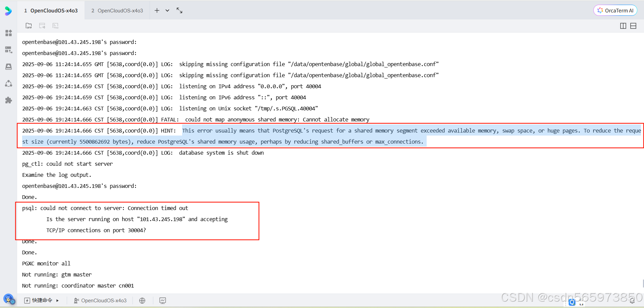Click the globe icon in the status bar
644x308 pixels.
coord(142,300)
